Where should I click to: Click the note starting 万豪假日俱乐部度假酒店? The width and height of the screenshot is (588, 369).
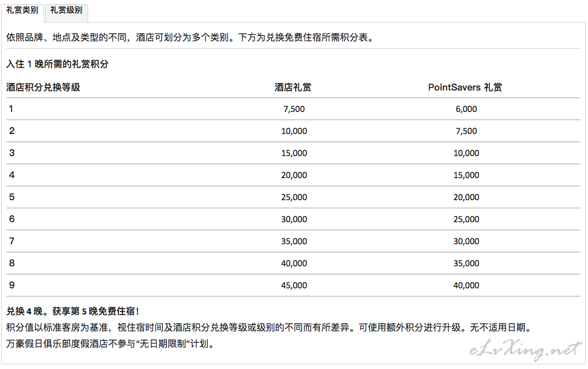(111, 344)
